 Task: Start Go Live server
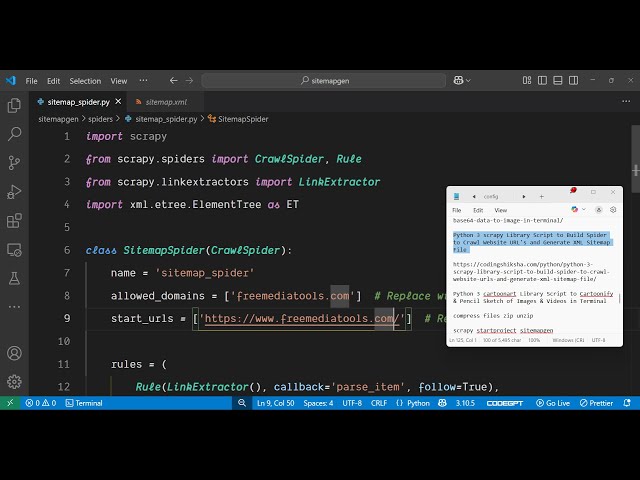[553, 403]
